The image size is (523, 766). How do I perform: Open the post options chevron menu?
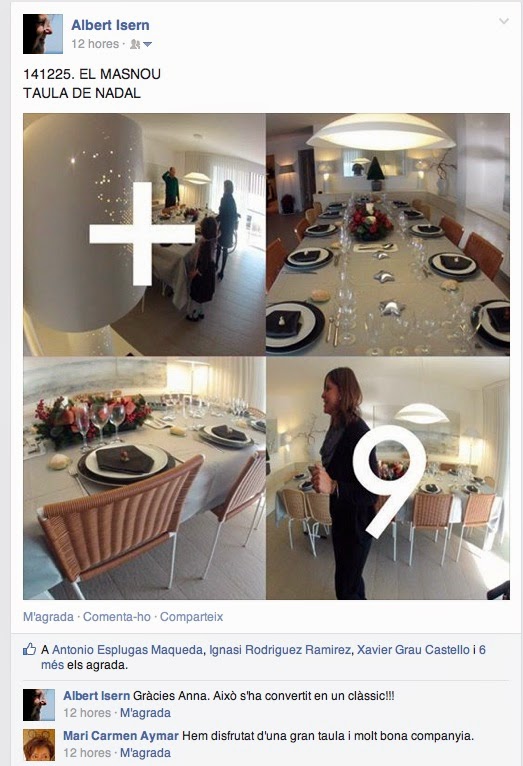[x=503, y=21]
